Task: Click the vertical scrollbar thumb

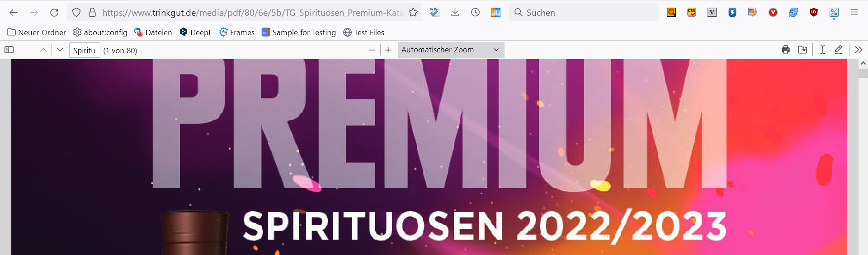Action: tap(863, 74)
